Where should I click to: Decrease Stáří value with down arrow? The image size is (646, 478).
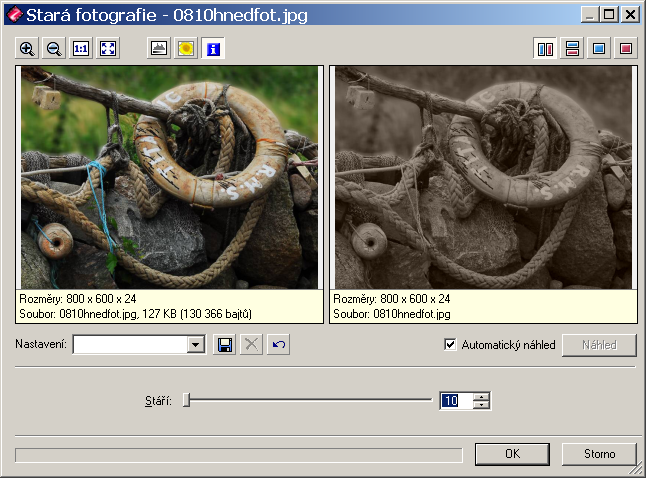pos(482,405)
